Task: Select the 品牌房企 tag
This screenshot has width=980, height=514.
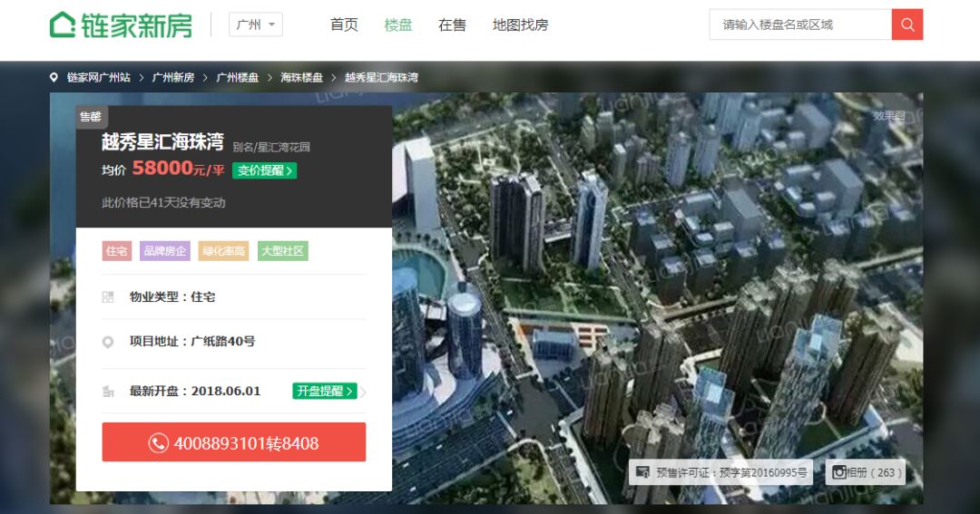Action: (165, 251)
